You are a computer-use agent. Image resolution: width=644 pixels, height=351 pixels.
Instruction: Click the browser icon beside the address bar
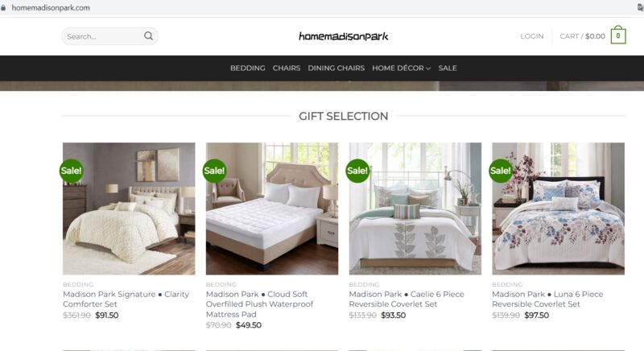click(640, 7)
